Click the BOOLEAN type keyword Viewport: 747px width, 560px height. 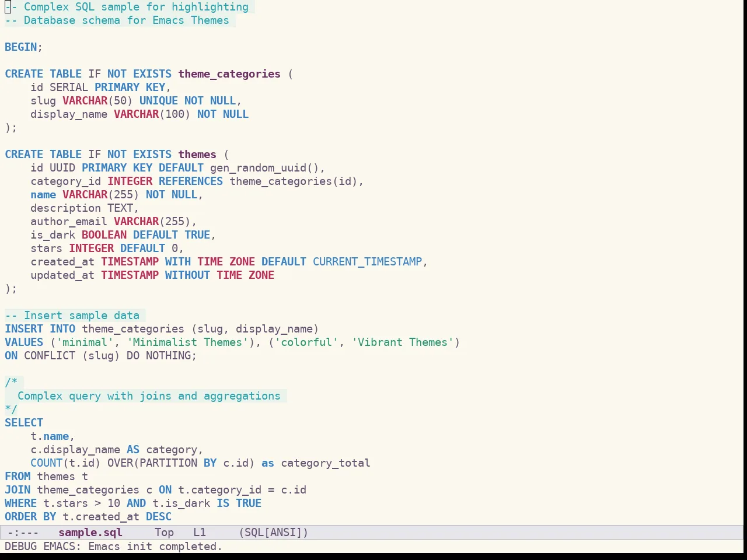tap(104, 235)
